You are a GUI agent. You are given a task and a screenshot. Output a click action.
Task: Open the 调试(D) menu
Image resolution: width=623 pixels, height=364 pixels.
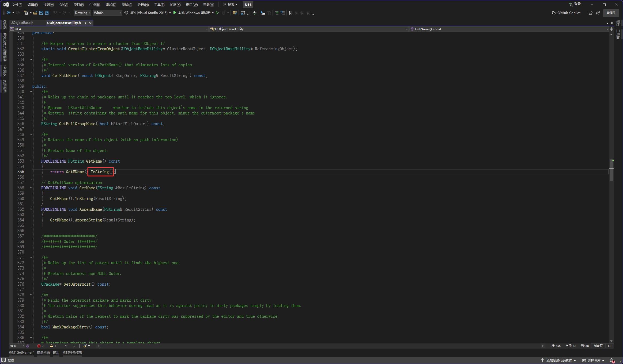[111, 5]
